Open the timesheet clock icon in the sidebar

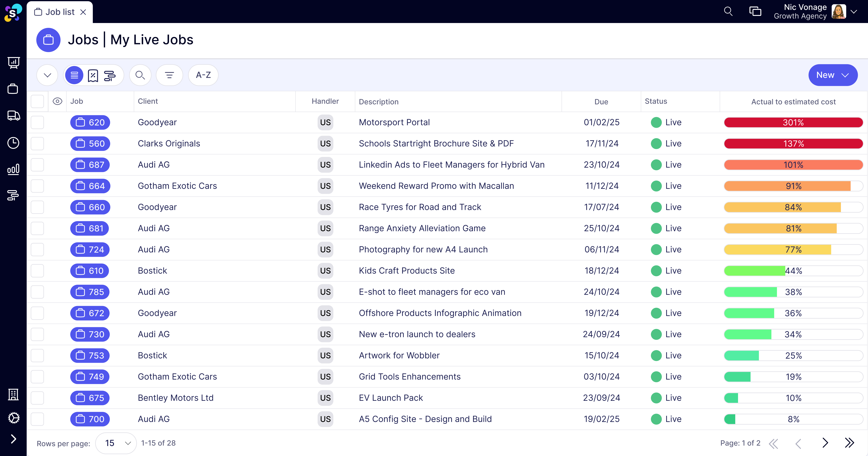point(13,143)
